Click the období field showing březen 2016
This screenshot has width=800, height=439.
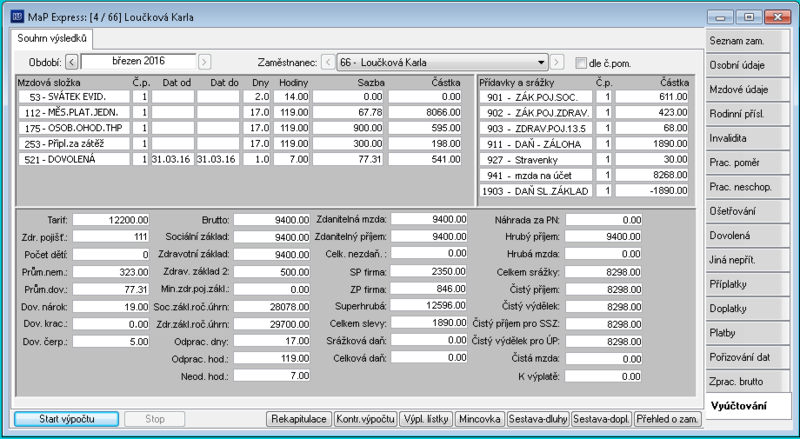tap(138, 62)
